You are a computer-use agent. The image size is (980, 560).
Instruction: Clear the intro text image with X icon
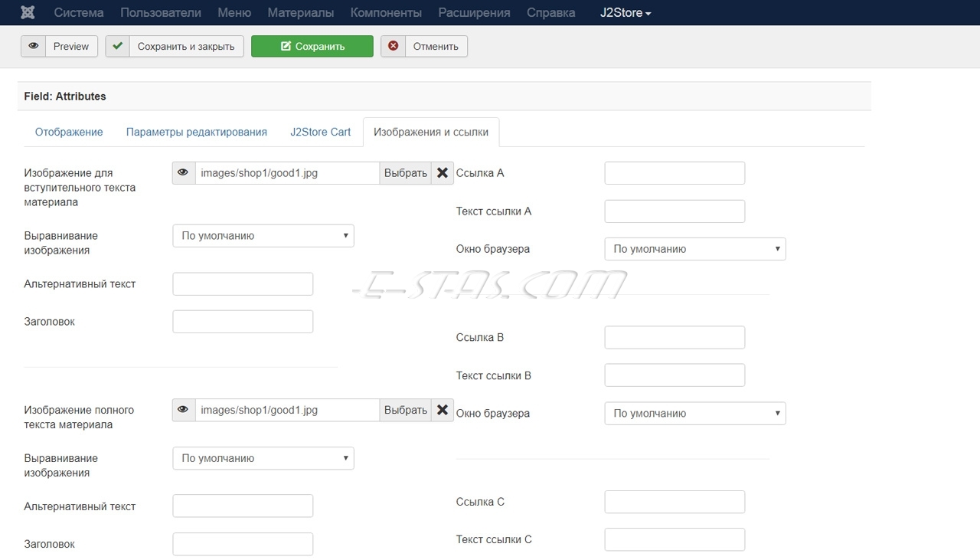[443, 173]
